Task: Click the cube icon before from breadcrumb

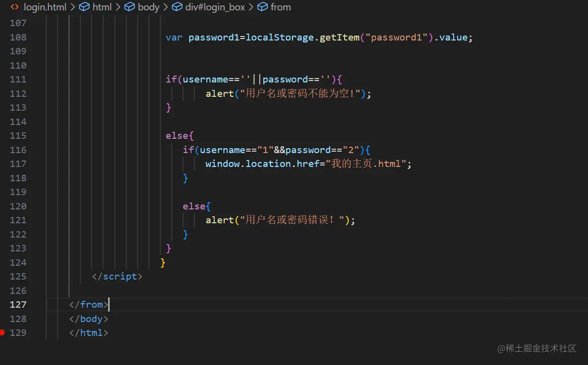Action: click(x=263, y=7)
